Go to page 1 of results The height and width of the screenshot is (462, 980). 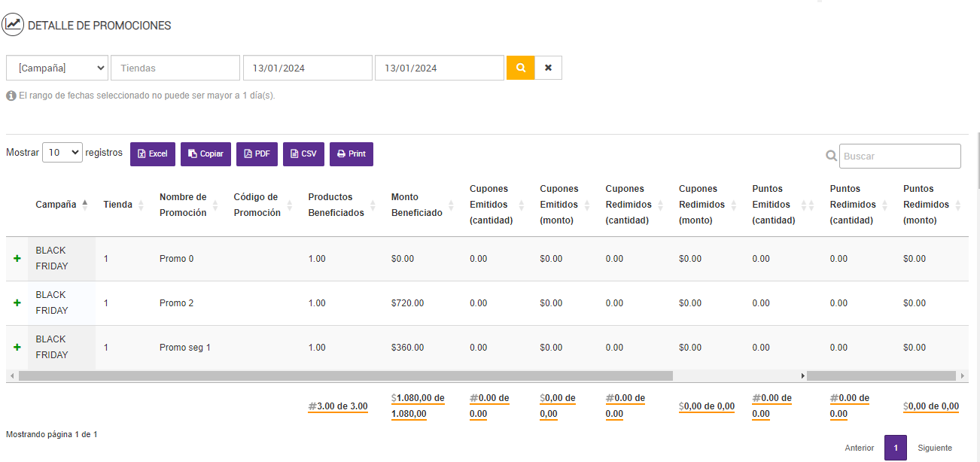click(896, 448)
